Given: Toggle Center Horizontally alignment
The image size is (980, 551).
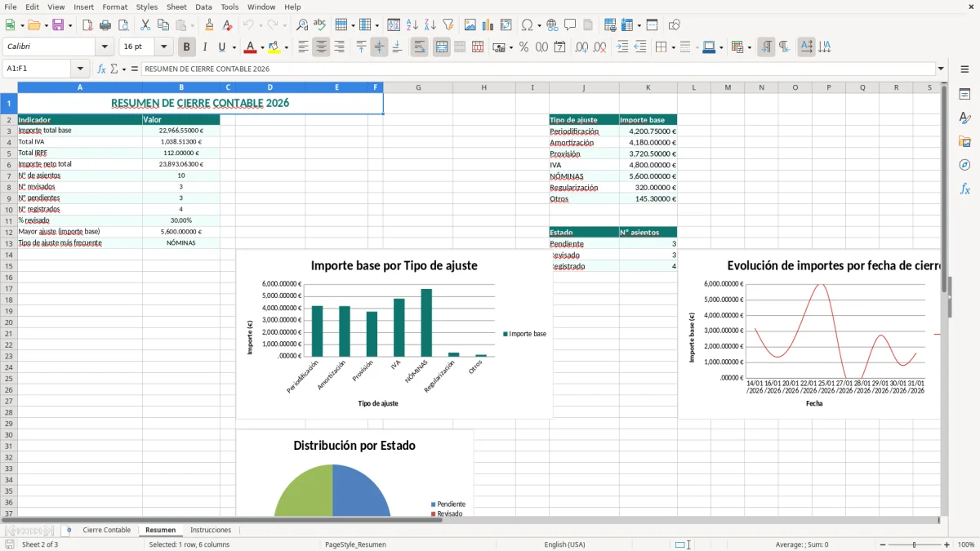Looking at the screenshot, I should (321, 47).
